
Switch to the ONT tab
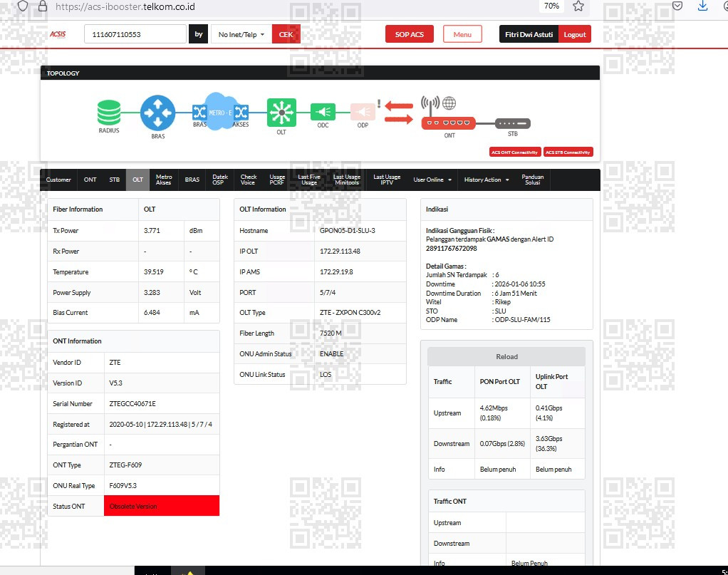pos(90,180)
